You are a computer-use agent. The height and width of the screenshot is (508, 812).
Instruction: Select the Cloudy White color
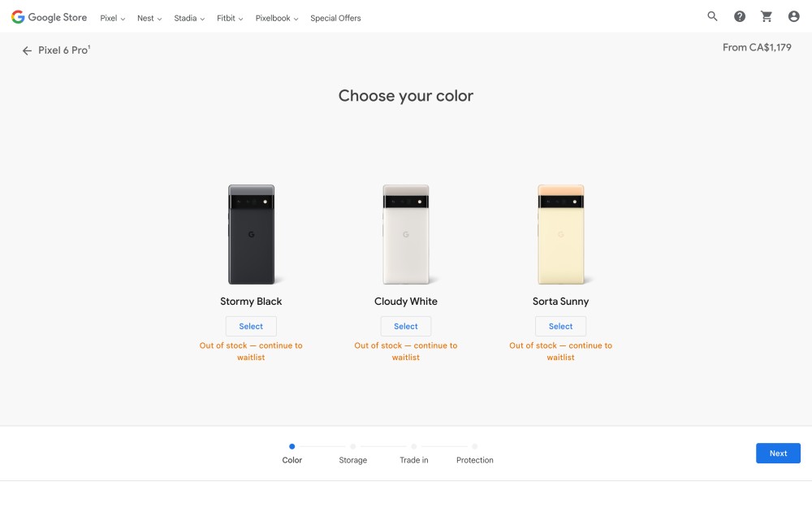(x=405, y=326)
